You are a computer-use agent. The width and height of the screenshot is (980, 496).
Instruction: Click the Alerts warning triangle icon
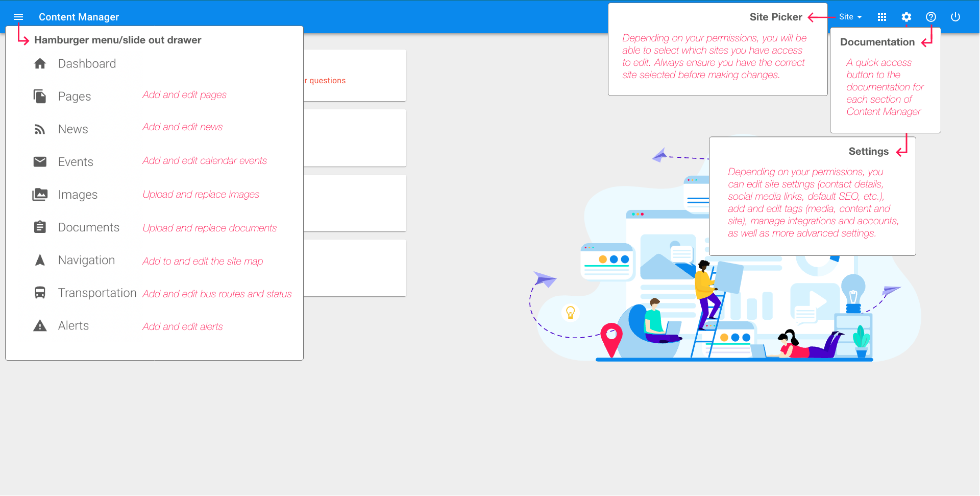pos(40,325)
